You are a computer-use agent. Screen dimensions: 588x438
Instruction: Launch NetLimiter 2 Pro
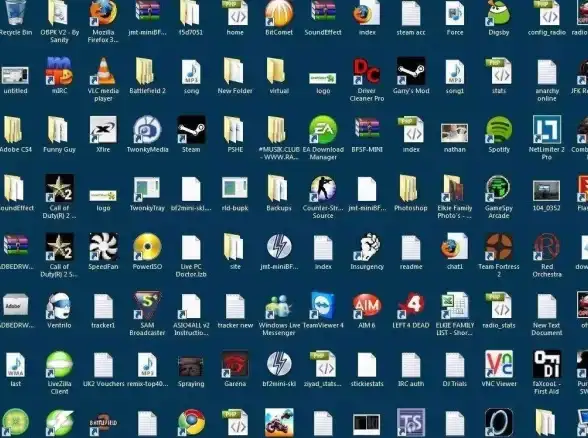[547, 130]
